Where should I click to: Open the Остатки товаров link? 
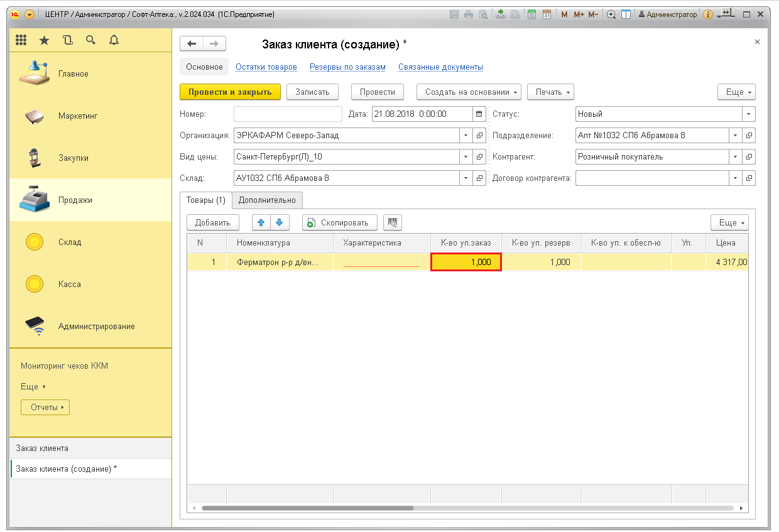(266, 67)
